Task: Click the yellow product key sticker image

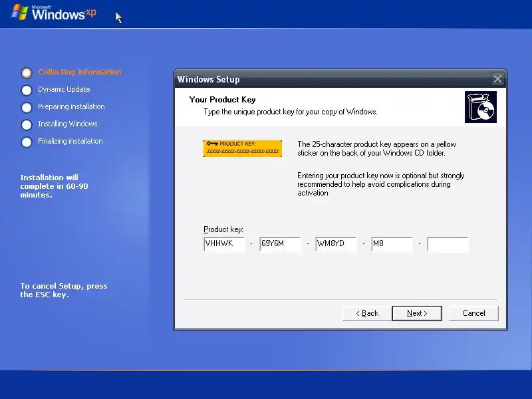Action: click(x=243, y=148)
